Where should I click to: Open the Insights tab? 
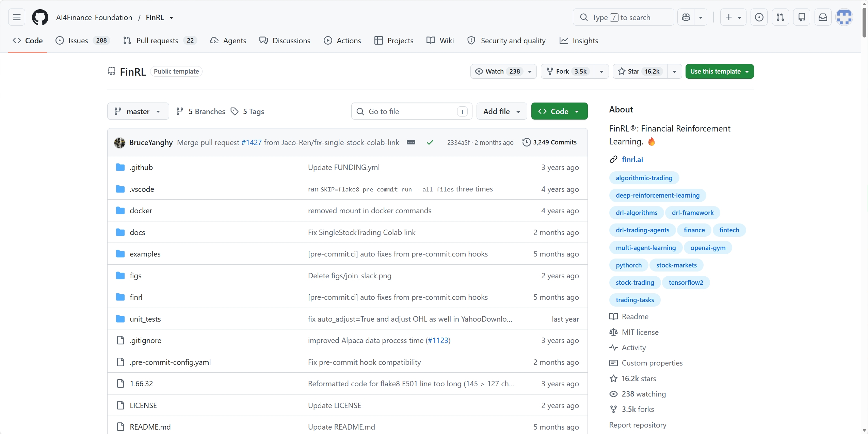(x=579, y=41)
